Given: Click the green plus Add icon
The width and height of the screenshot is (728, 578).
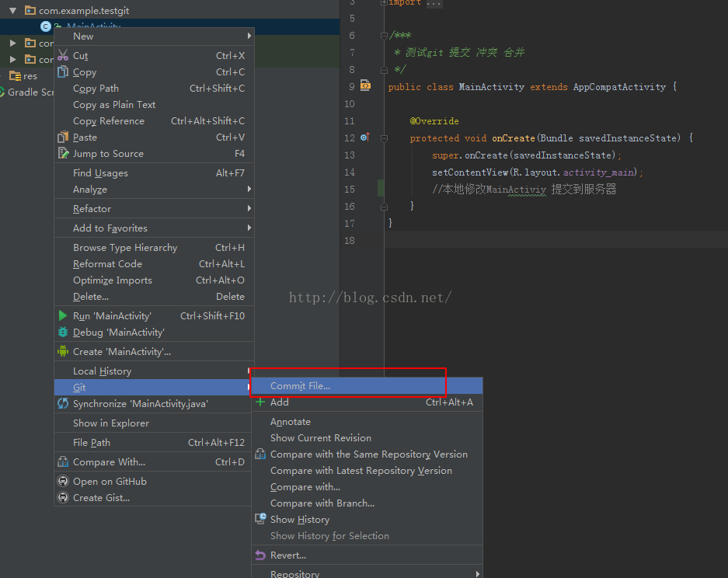Looking at the screenshot, I should (x=260, y=402).
